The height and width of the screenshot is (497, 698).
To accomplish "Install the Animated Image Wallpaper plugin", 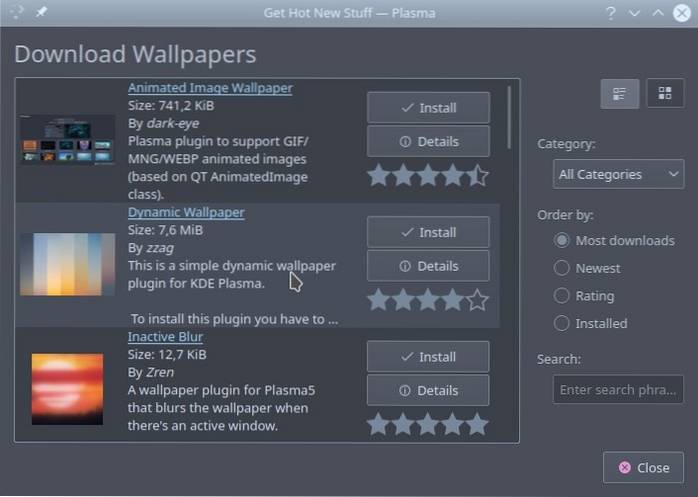I will [x=428, y=107].
